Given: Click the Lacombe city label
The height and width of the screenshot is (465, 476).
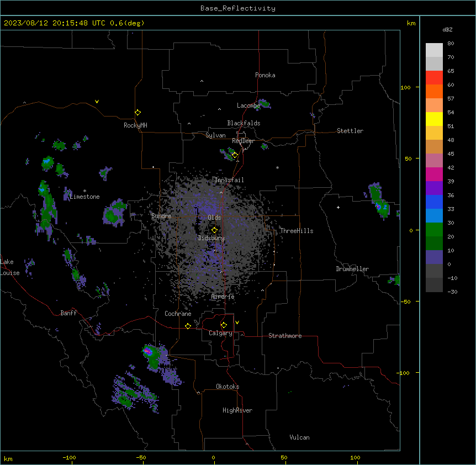Looking at the screenshot, I should click(248, 105).
